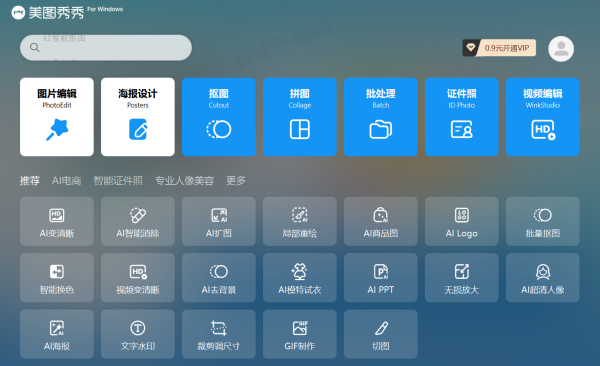600x366 pixels.
Task: Switch to the 更多 tab
Action: 236,180
